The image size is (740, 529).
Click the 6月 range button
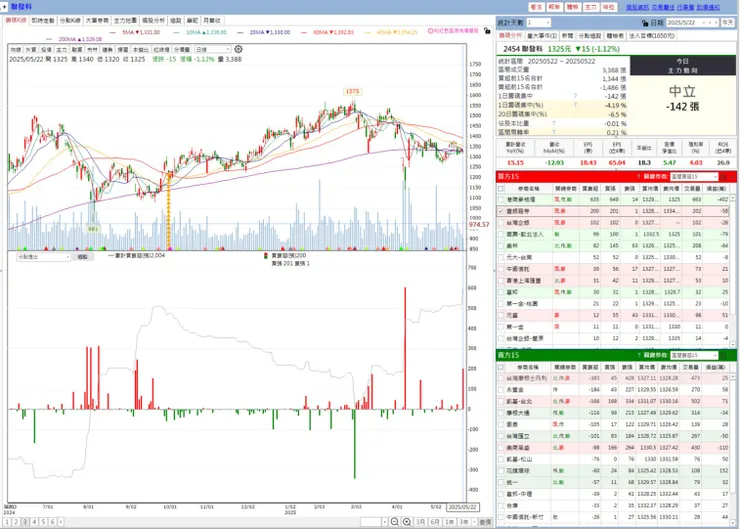coord(435,521)
